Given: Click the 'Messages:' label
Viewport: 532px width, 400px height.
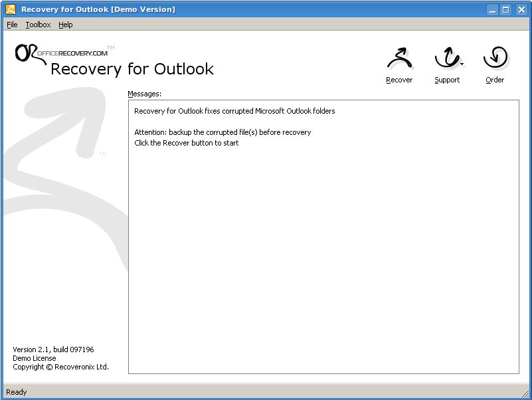Looking at the screenshot, I should (x=145, y=94).
